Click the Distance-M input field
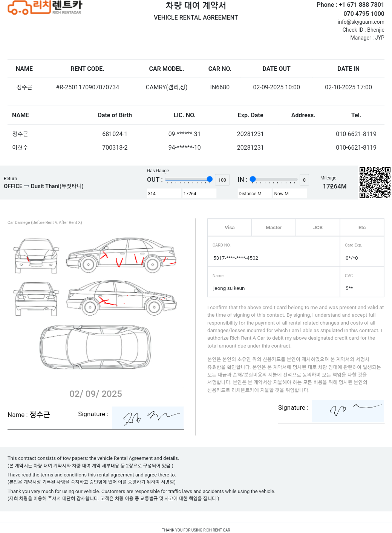Image resolution: width=392 pixels, height=533 pixels. pos(254,193)
